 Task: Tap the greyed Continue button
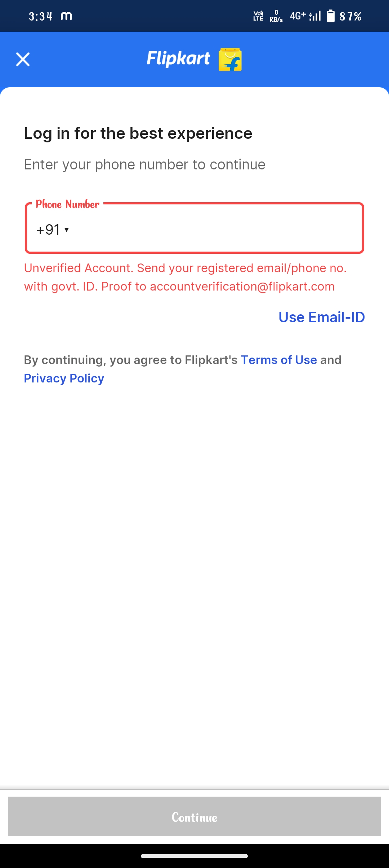coord(194,816)
